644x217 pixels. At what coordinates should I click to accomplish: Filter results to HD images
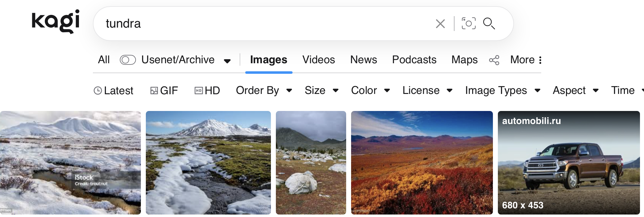coord(207,91)
